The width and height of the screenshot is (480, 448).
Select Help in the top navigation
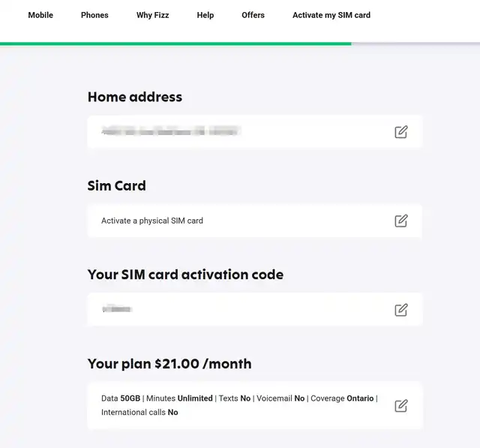pyautogui.click(x=205, y=15)
